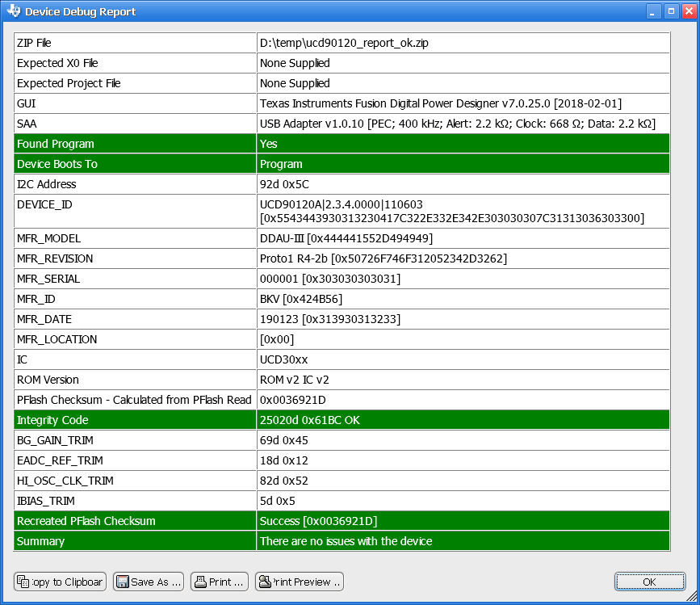Click the SAA USB Adapter value cell

click(463, 124)
